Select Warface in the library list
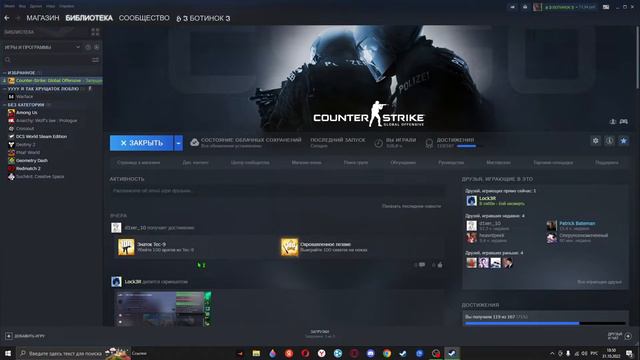 click(x=24, y=97)
